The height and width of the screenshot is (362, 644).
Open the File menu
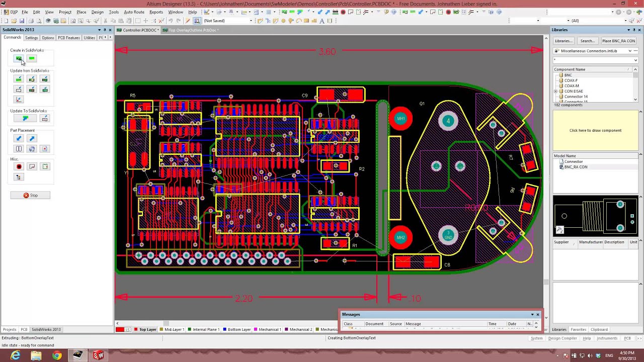click(25, 12)
